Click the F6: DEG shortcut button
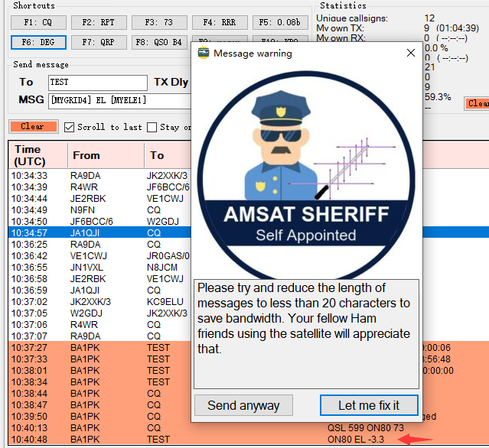Screen dimensions: 489x448 pos(38,42)
